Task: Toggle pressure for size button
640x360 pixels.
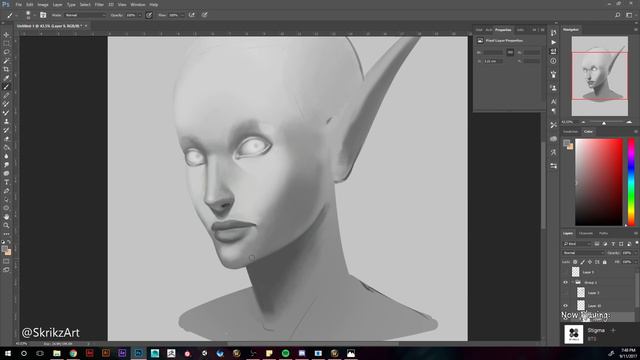Action: [204, 15]
